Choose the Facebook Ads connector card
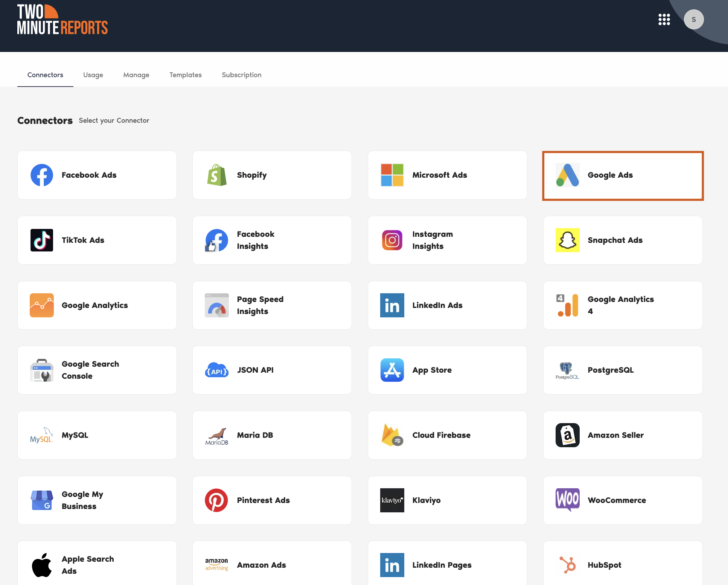728x585 pixels. click(x=97, y=175)
